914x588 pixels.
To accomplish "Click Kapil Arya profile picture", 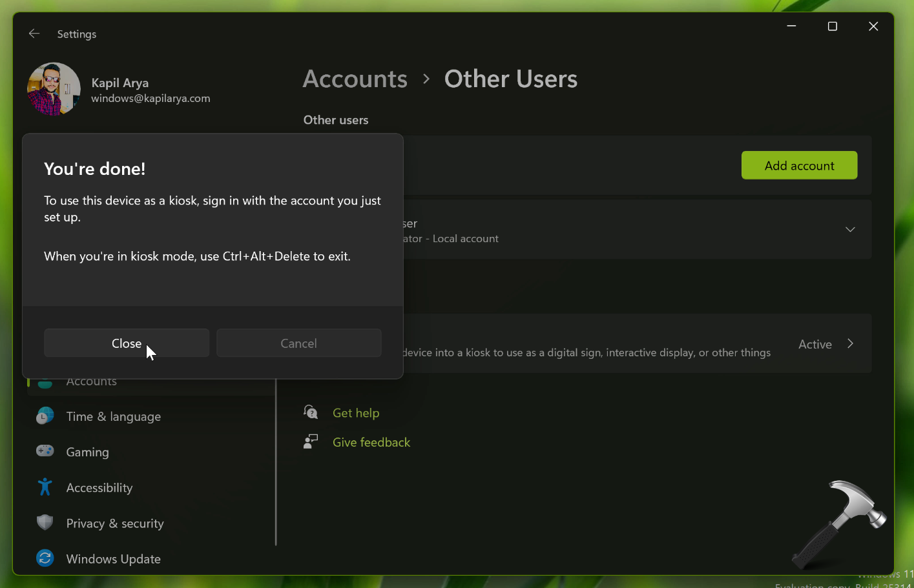I will [x=54, y=89].
